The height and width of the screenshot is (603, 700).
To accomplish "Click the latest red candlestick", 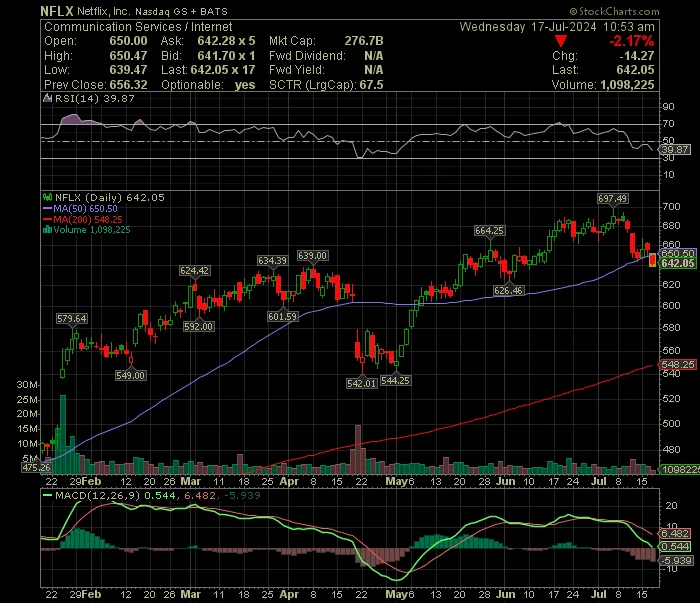I will (x=653, y=260).
